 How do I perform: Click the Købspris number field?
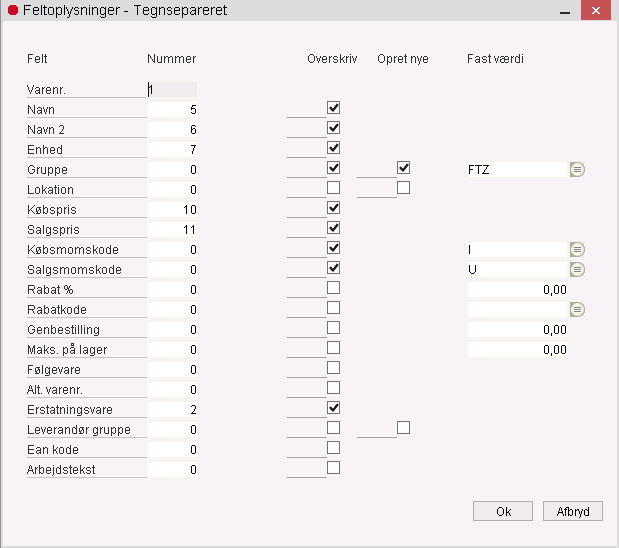(x=172, y=210)
